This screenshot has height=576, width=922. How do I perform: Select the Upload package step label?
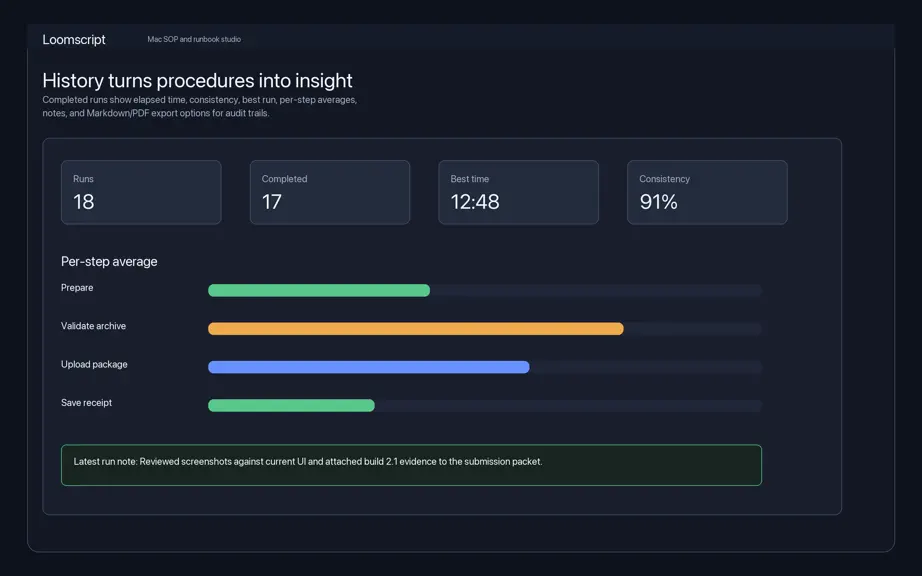tap(94, 364)
